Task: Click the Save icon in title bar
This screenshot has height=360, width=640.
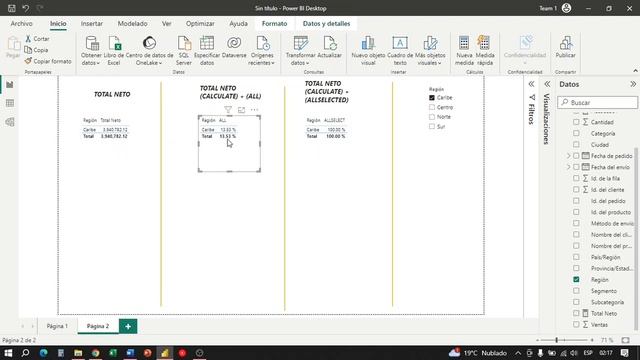Action: (11, 8)
